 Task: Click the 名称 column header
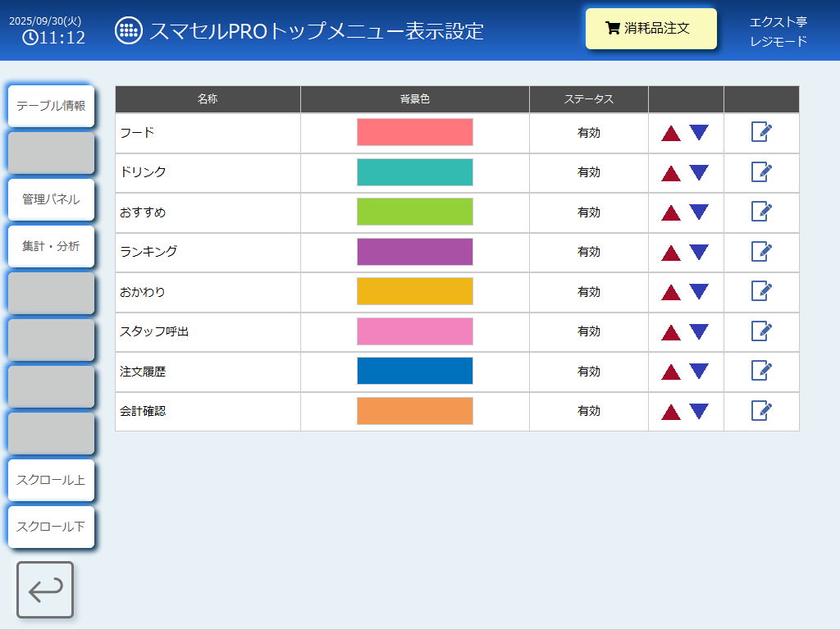(208, 99)
